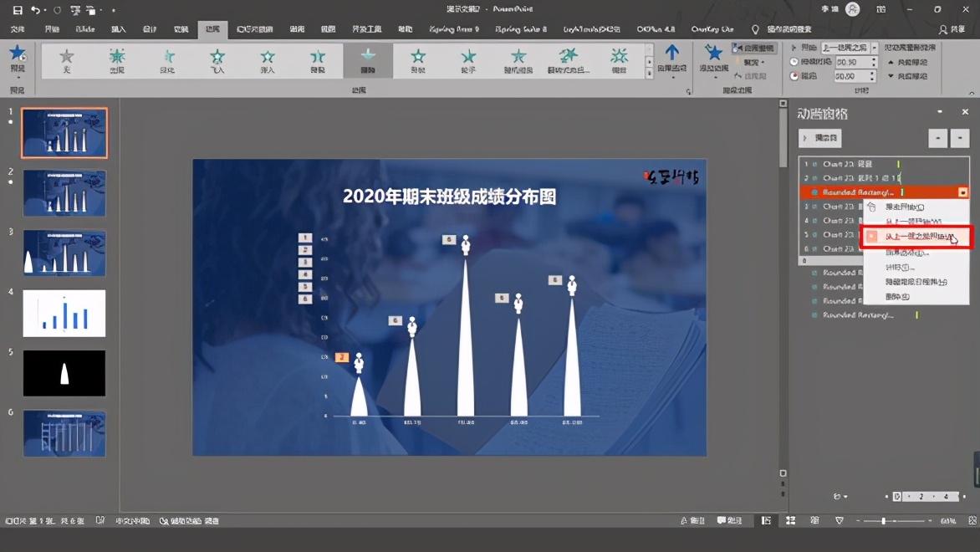Apply the Wheel (轮子) animation effect
This screenshot has height=552, width=980.
[x=468, y=61]
